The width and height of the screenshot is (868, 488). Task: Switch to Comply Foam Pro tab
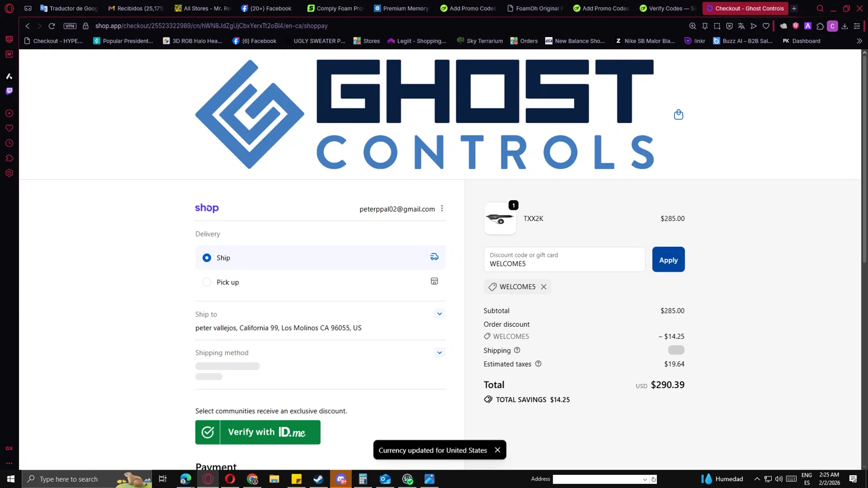pyautogui.click(x=336, y=9)
